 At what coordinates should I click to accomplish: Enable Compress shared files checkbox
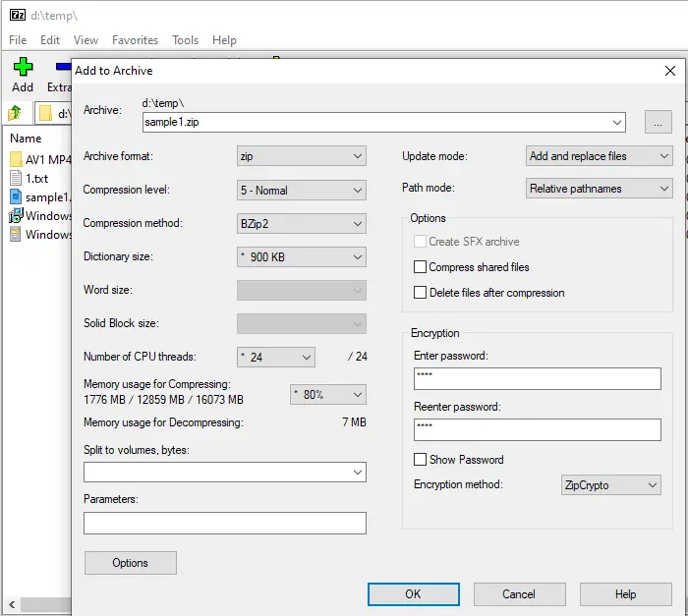[x=420, y=267]
